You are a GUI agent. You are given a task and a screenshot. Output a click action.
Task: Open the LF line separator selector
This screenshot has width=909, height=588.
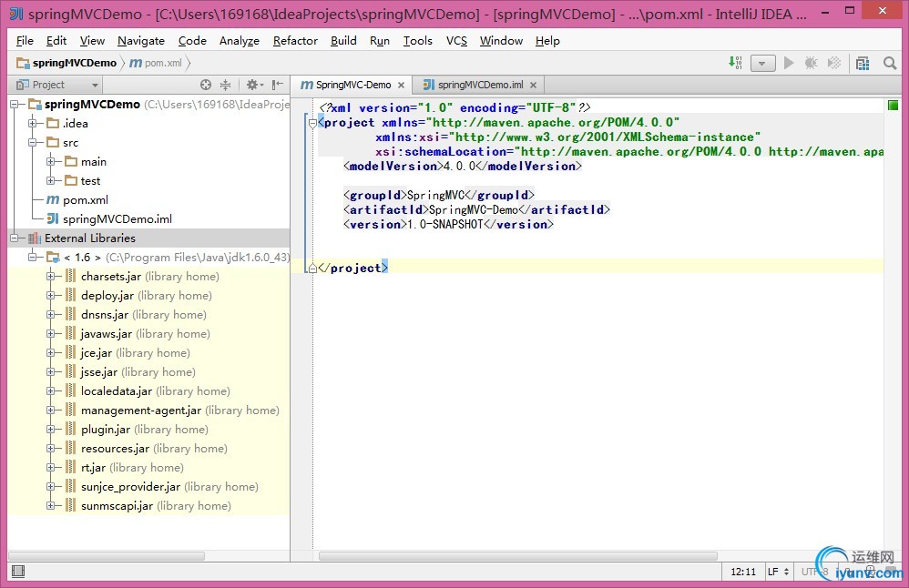tap(778, 572)
